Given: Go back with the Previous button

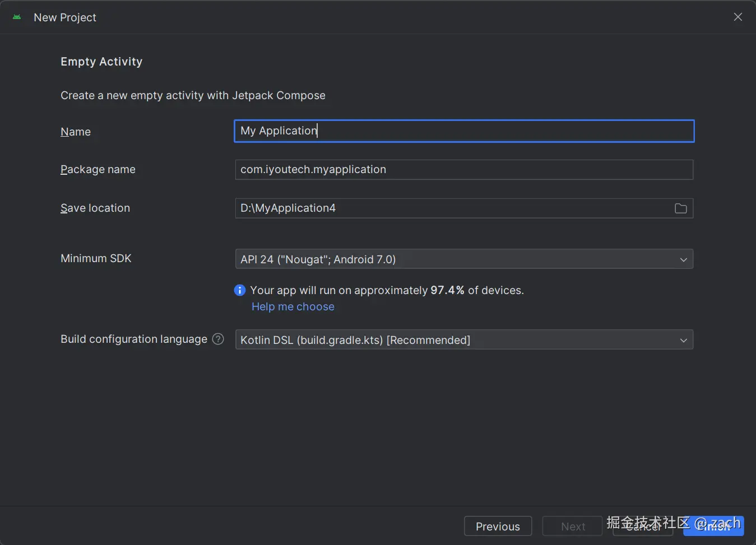Looking at the screenshot, I should coord(498,526).
